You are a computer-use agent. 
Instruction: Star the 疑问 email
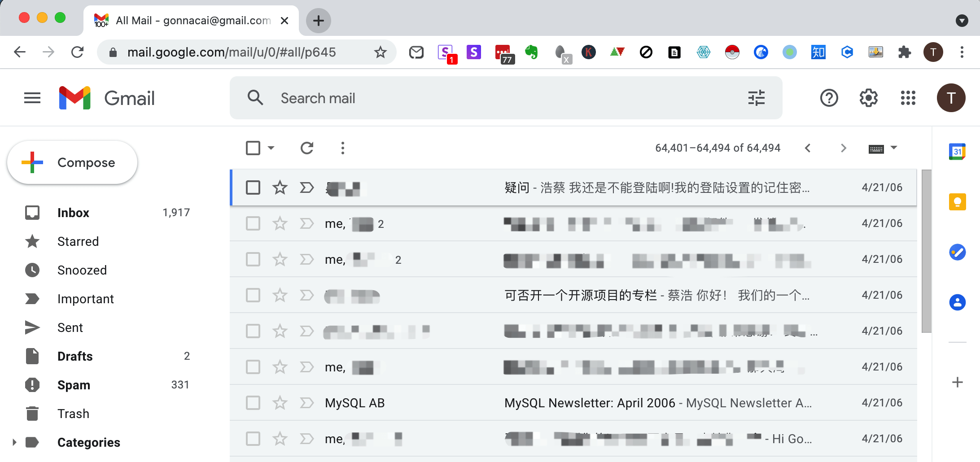(280, 187)
